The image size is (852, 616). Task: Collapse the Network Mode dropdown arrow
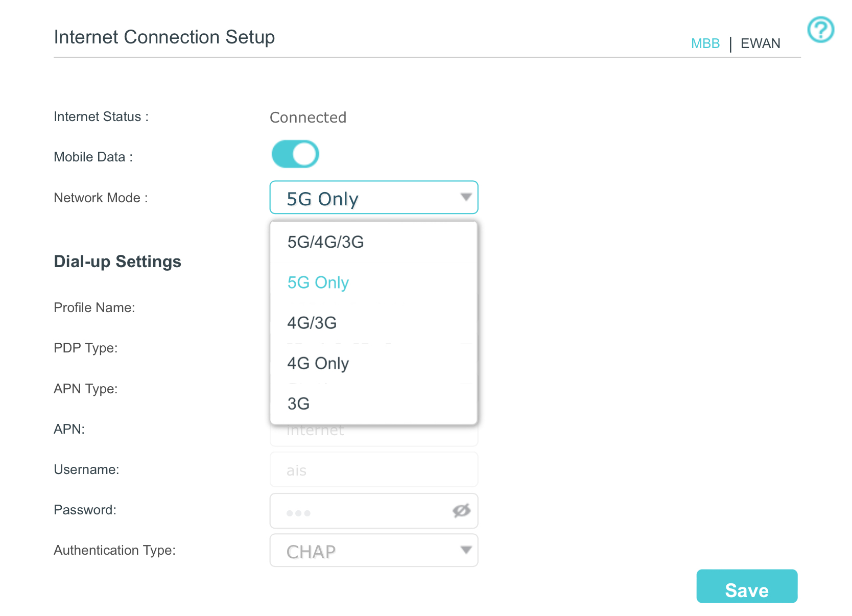(465, 197)
